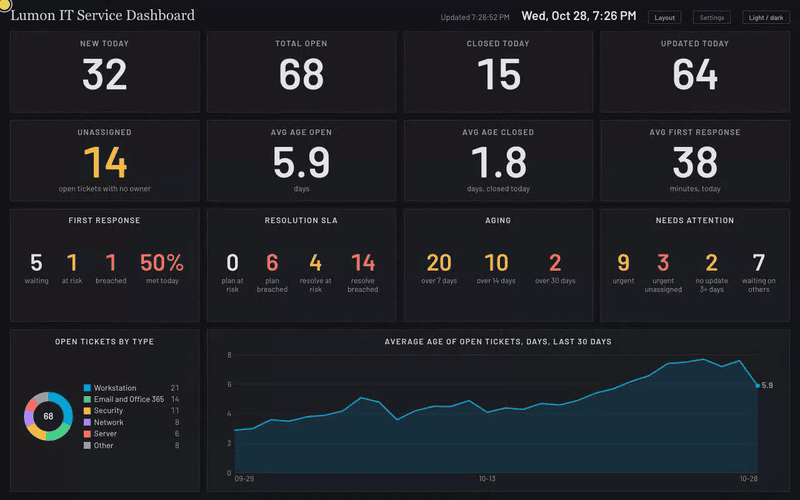Click the 5.9 end point on the line chart

(757, 386)
